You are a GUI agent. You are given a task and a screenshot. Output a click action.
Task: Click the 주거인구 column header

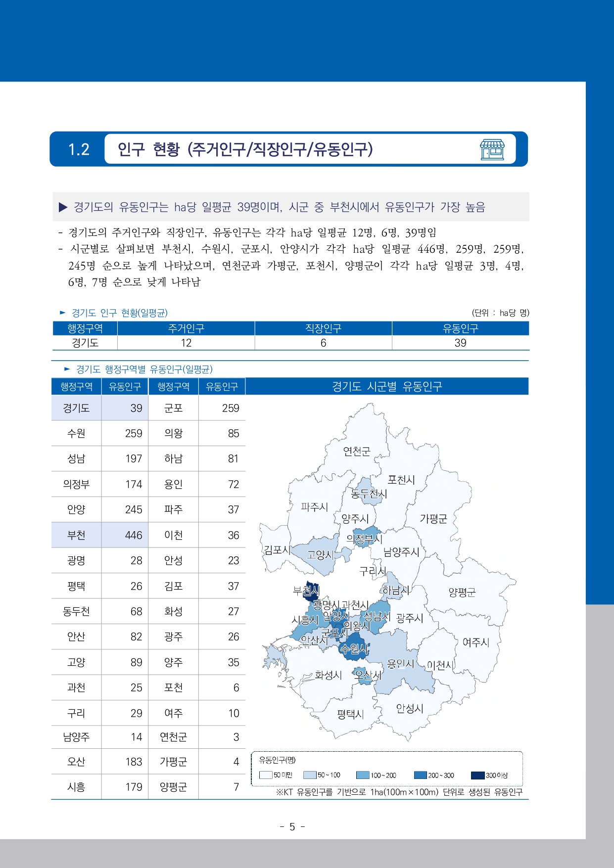tap(186, 328)
